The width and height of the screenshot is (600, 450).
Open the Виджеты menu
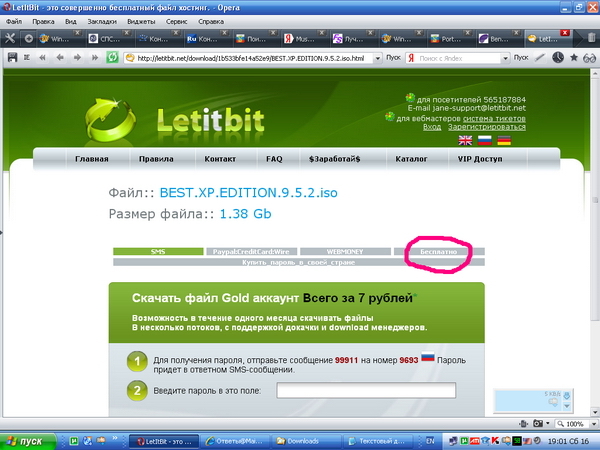point(141,21)
